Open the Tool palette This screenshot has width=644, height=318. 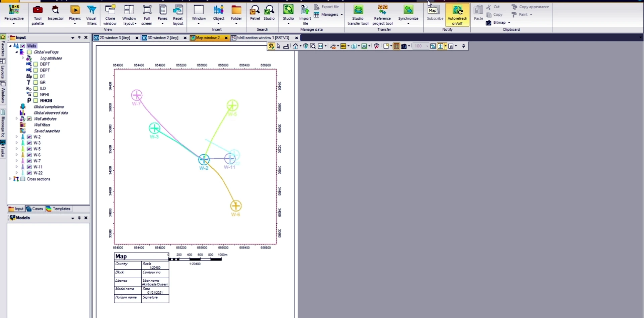coord(38,15)
